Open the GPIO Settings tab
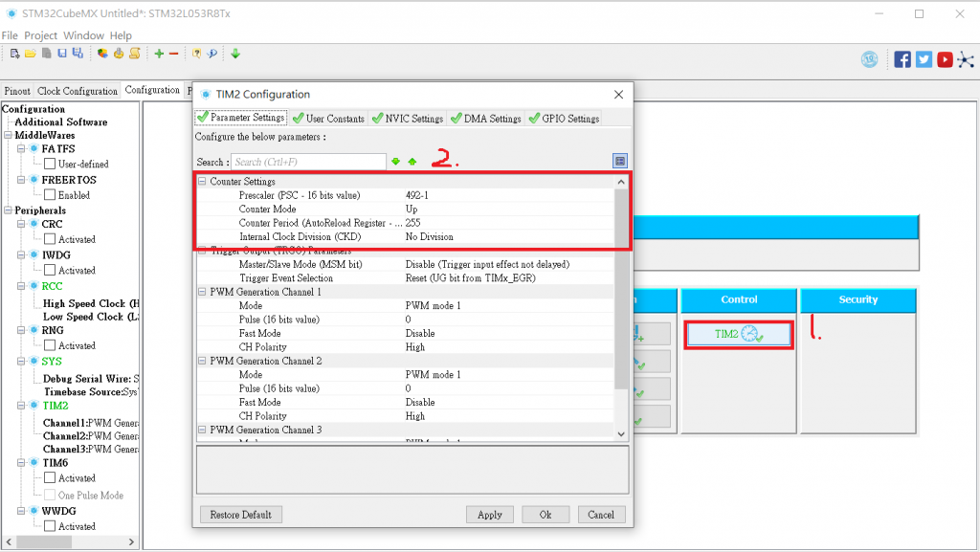980x552 pixels. tap(564, 118)
